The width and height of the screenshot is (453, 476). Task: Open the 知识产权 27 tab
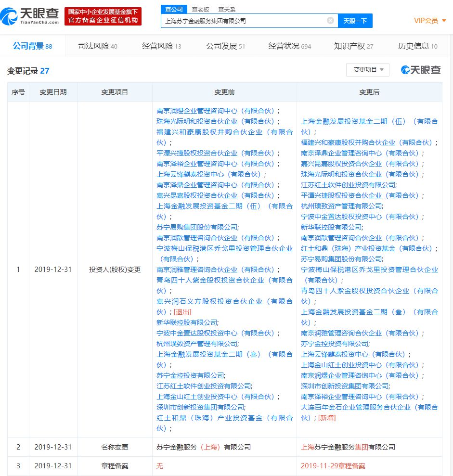point(353,46)
